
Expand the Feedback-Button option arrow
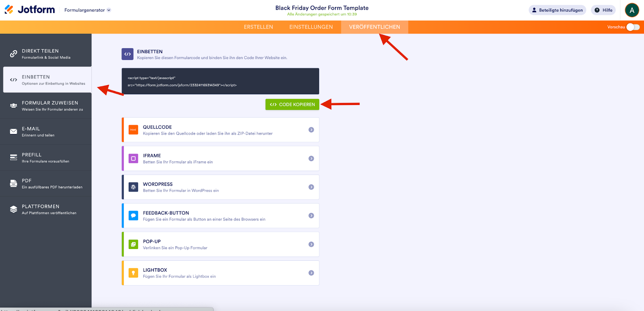point(311,216)
